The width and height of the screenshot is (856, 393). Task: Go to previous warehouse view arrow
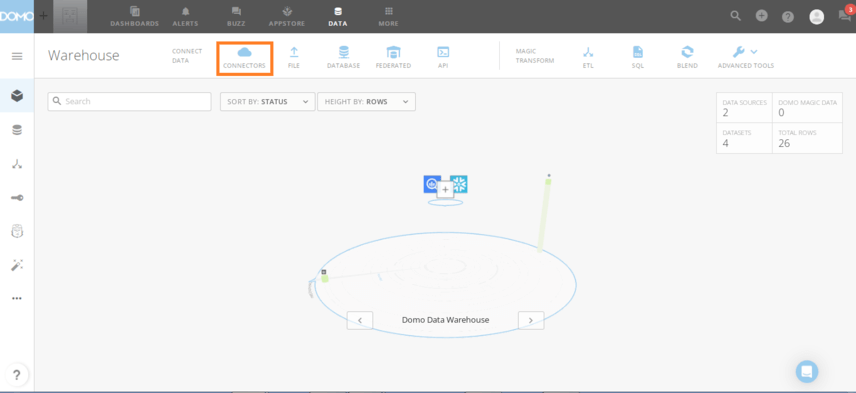point(360,320)
